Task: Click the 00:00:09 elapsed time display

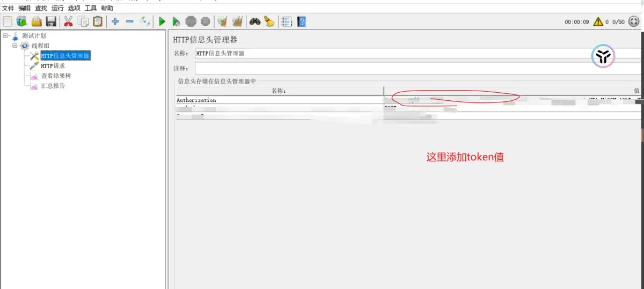Action: [577, 22]
